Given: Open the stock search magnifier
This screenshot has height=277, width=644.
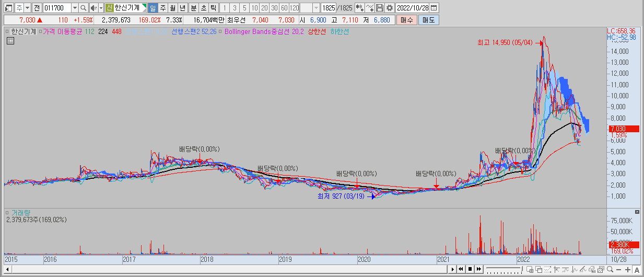Looking at the screenshot, I should 84,8.
